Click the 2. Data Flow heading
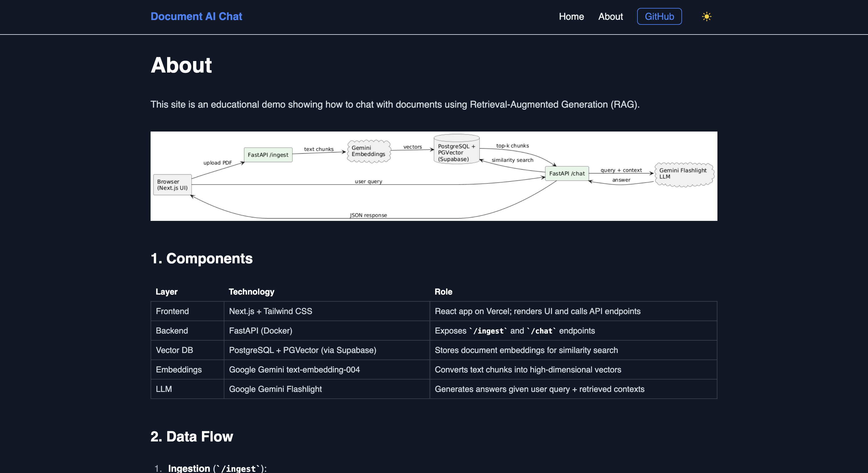Viewport: 868px width, 473px height. [x=192, y=437]
